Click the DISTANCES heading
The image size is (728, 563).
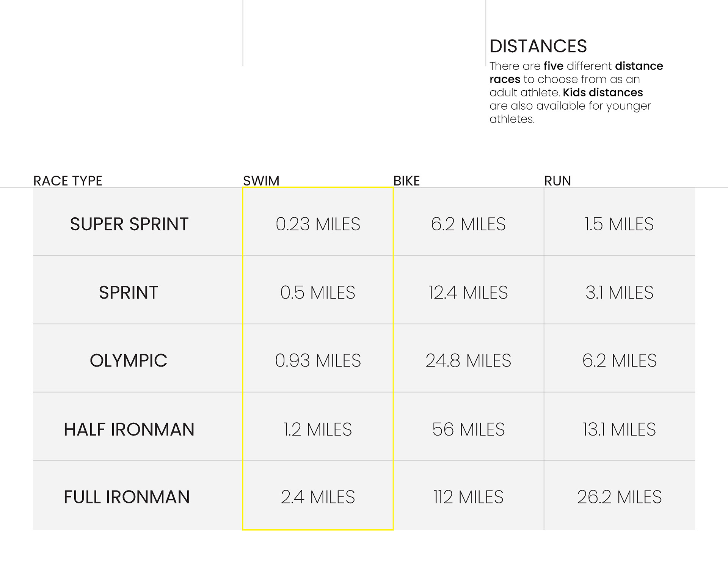coord(538,46)
